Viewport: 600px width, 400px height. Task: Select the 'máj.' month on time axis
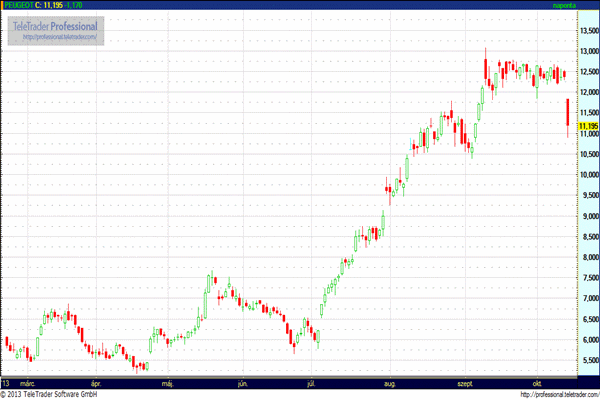point(168,382)
